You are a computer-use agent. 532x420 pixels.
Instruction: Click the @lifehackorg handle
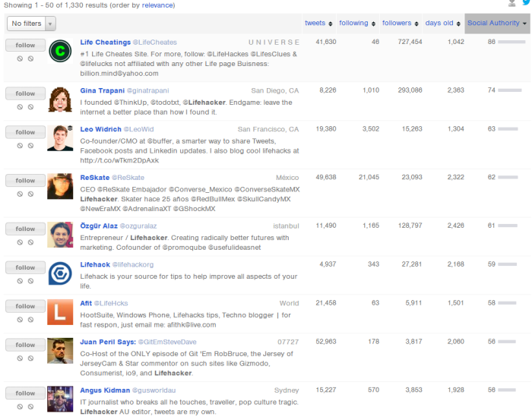click(133, 264)
